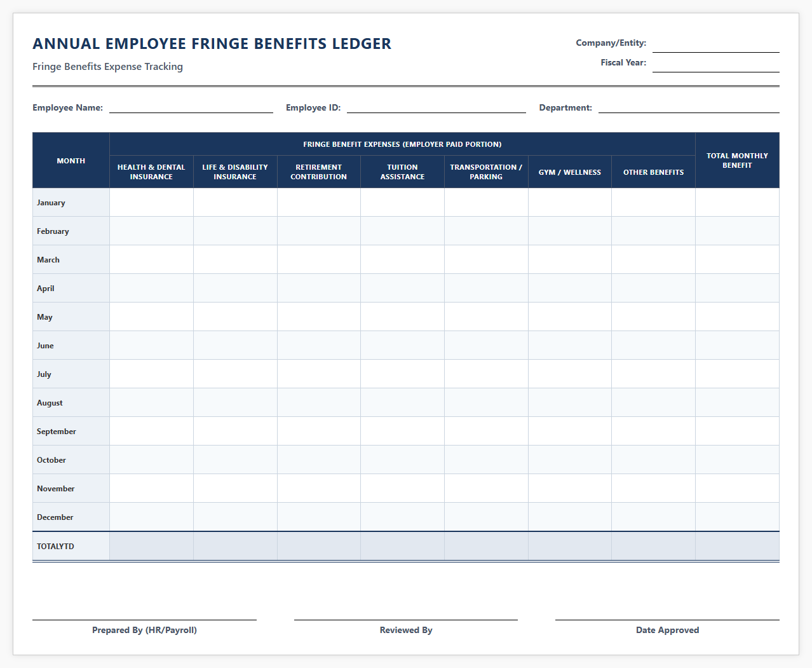Click the 'Prepared By (HR/Payroll)' caption
The image size is (812, 668).
pos(144,630)
